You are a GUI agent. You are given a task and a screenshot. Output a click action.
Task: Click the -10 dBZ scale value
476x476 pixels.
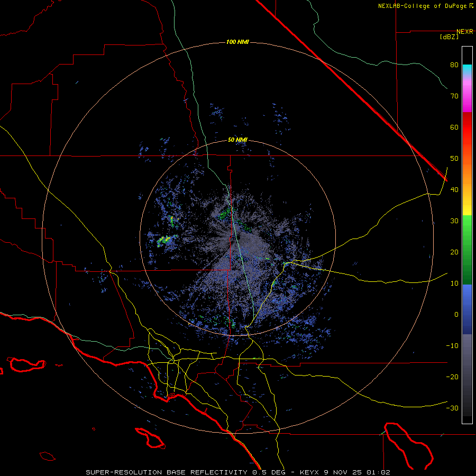pos(452,346)
